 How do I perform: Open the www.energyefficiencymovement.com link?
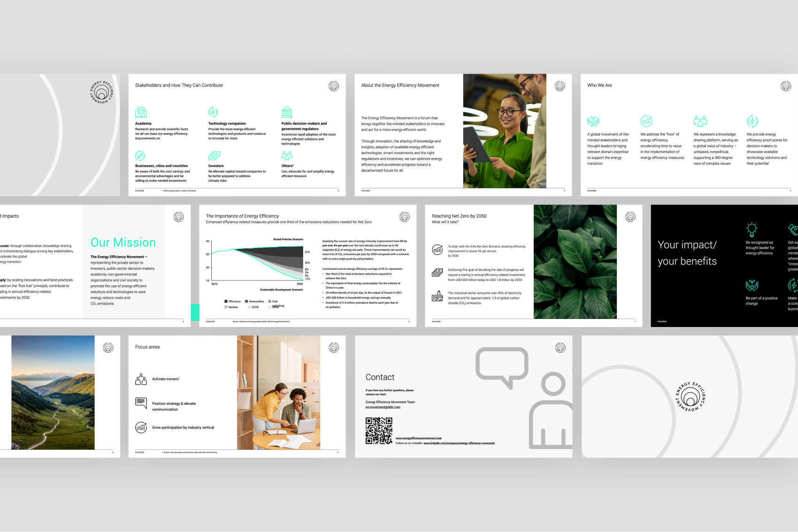(x=418, y=438)
